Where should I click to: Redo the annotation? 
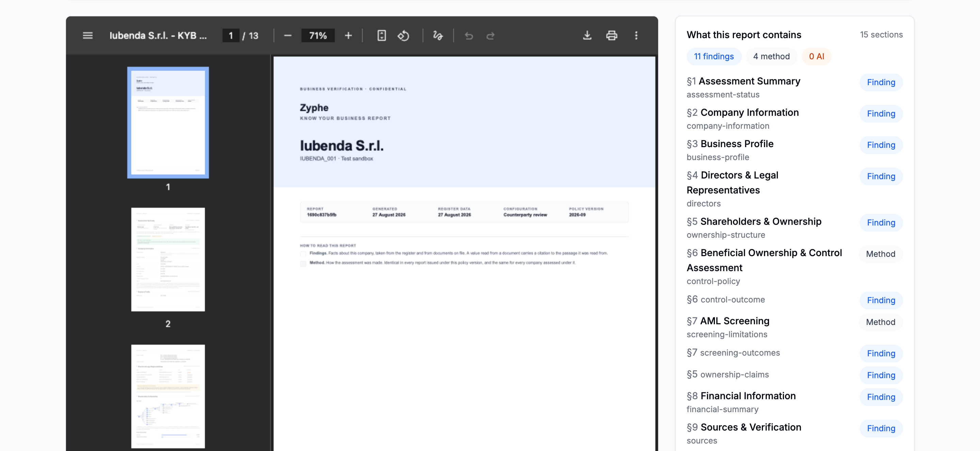click(490, 35)
